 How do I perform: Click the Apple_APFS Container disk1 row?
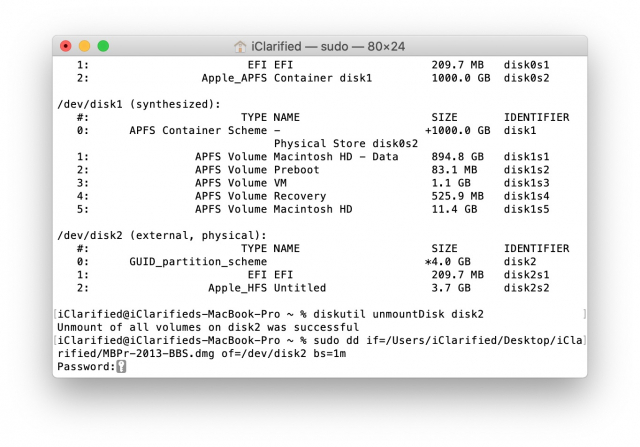[x=313, y=78]
